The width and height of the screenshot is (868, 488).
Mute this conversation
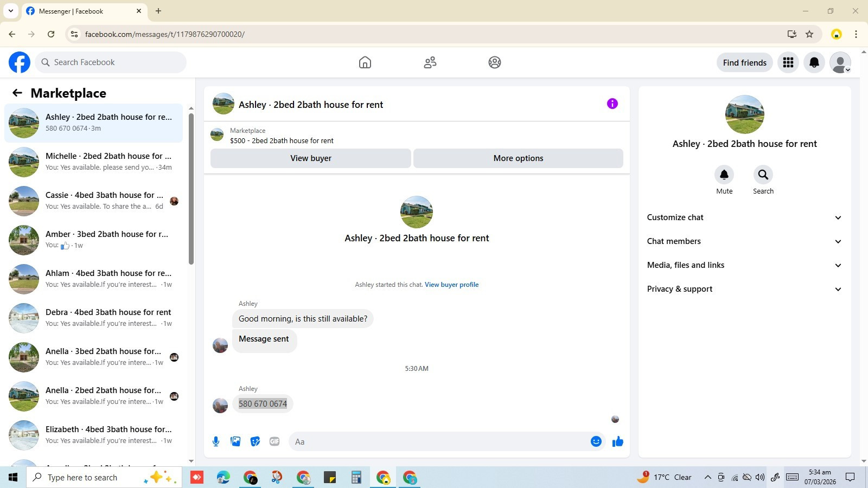pyautogui.click(x=724, y=180)
